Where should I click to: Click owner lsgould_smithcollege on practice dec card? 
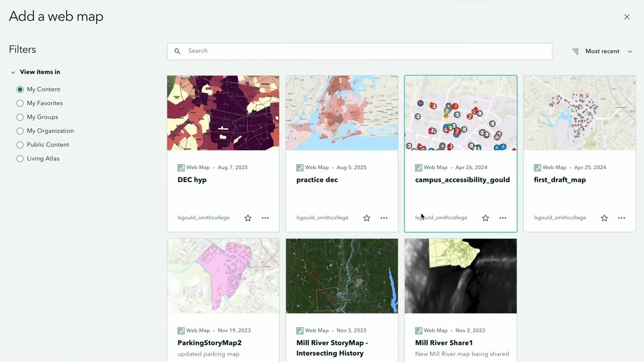322,218
